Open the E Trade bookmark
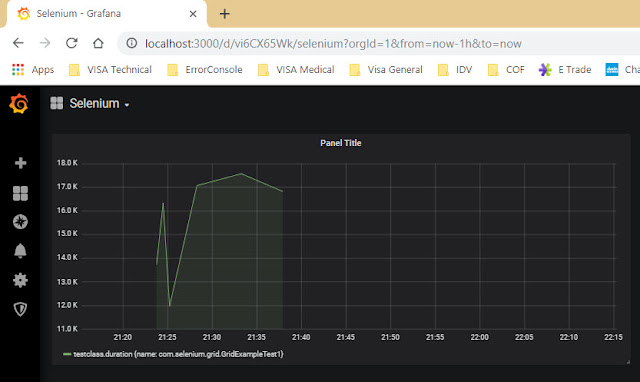 tap(565, 70)
